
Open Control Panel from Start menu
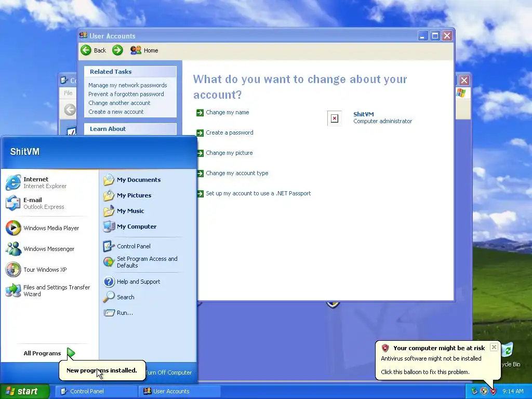[x=147, y=246]
